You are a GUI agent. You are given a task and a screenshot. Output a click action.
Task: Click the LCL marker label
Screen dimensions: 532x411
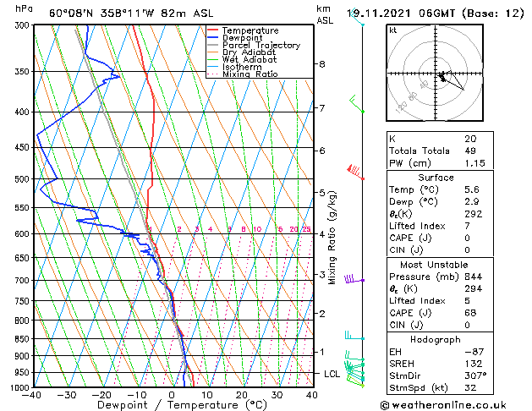(332, 374)
